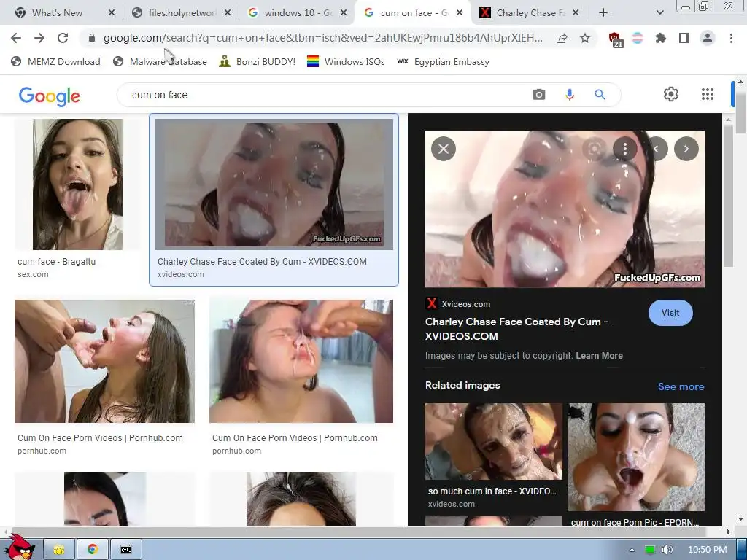747x560 pixels.
Task: Open a new tab with the plus button
Action: click(x=603, y=13)
